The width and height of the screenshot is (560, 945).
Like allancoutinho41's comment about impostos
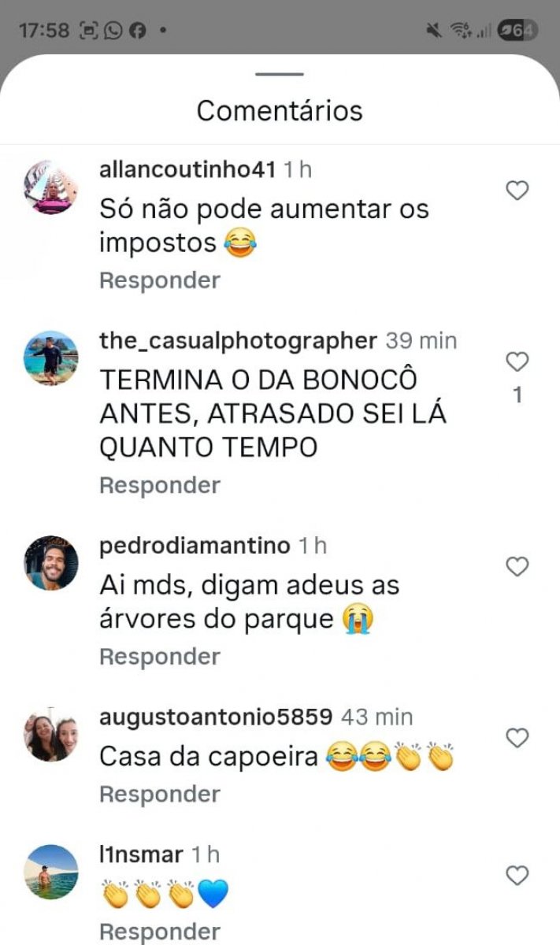(x=517, y=190)
